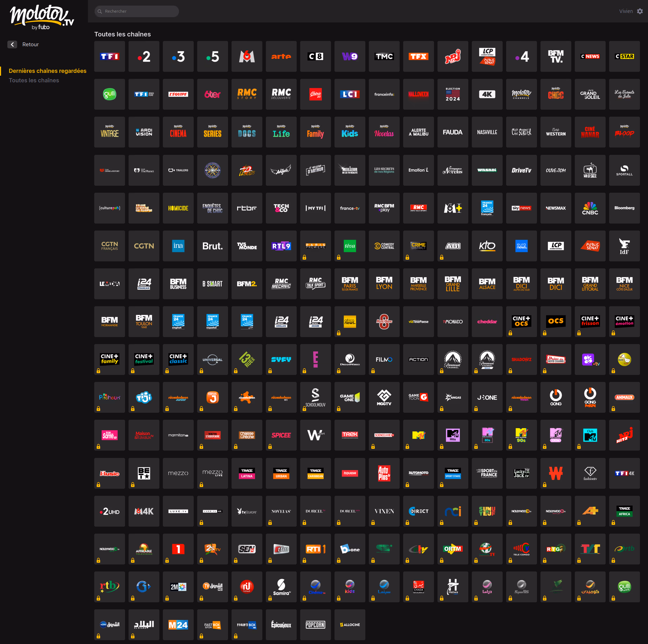Select the LCI channel tile
This screenshot has width=648, height=644.
tap(350, 94)
